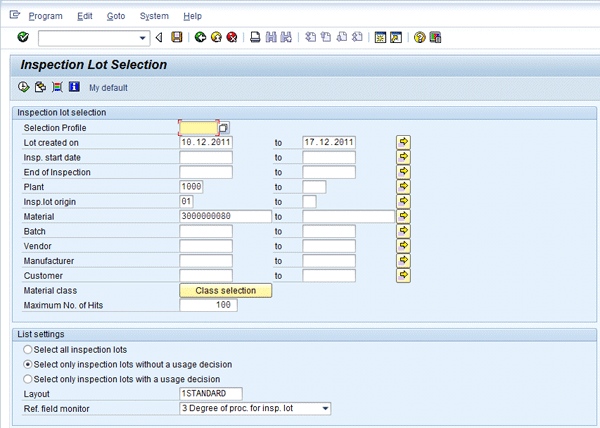Open multiple selection for Insp. start date

[x=403, y=157]
